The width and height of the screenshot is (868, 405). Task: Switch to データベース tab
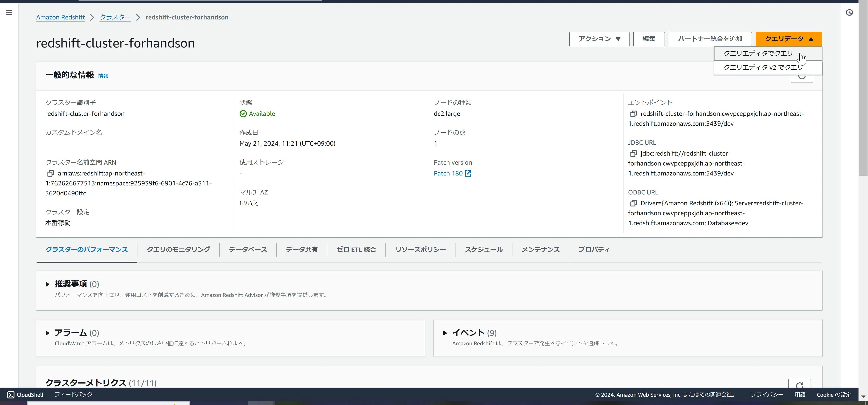tap(248, 250)
